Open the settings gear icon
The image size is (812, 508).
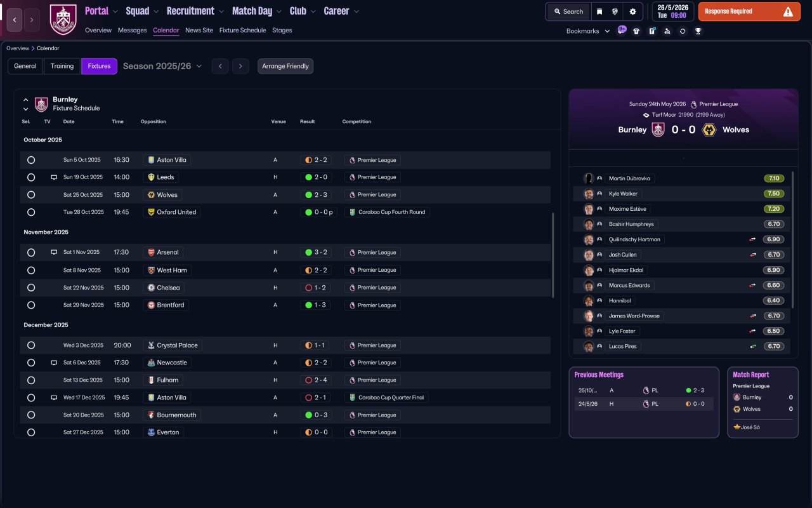(x=632, y=11)
